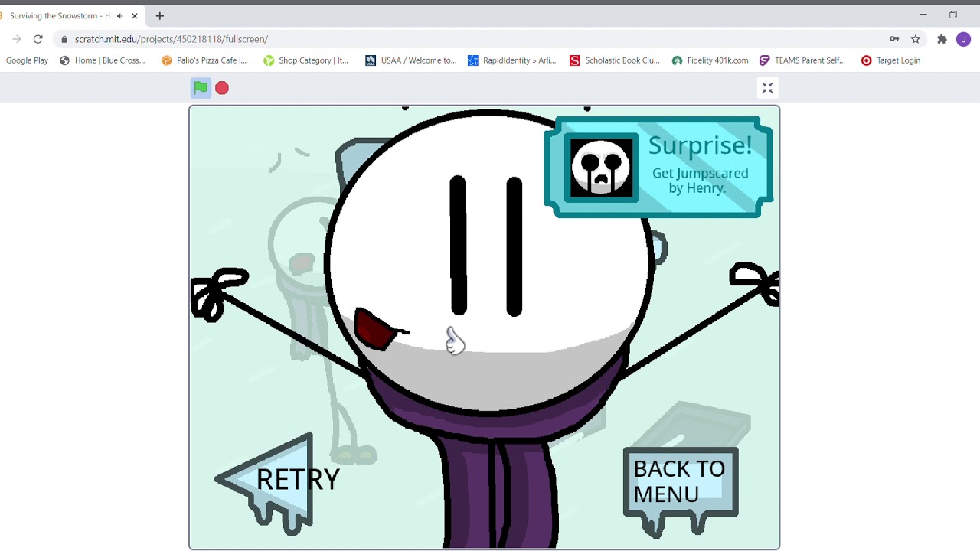Click the site lock security icon
This screenshot has width=980, height=551.
point(65,39)
